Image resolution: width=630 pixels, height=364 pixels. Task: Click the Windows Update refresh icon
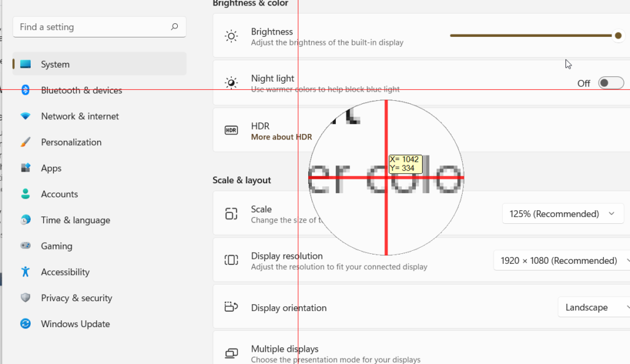point(25,324)
